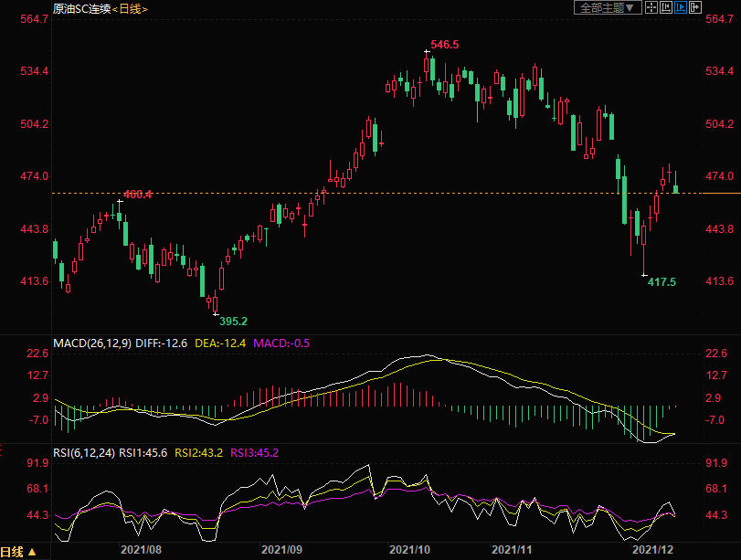Toggle the highlighted blue playback chart icon
The width and height of the screenshot is (741, 560).
(681, 7)
